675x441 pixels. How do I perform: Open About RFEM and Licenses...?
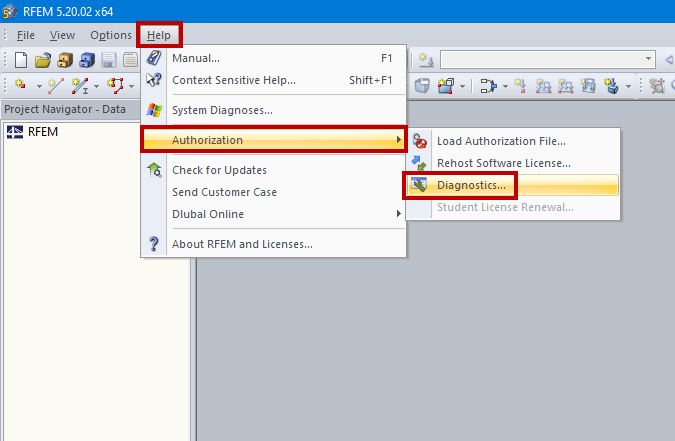(x=274, y=244)
